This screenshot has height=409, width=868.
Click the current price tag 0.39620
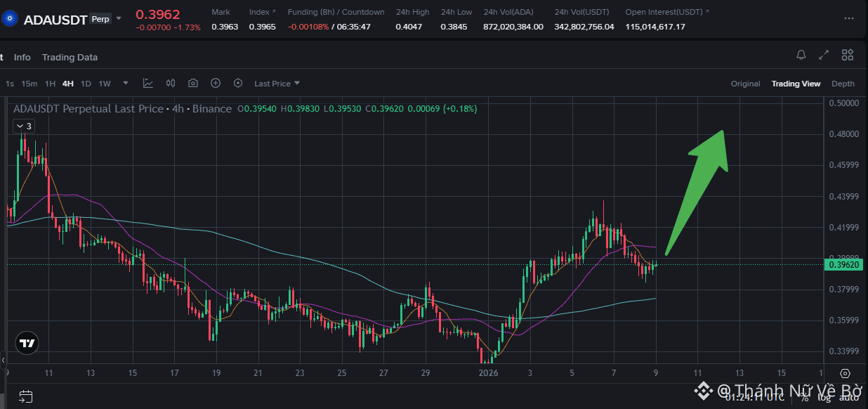pos(845,264)
